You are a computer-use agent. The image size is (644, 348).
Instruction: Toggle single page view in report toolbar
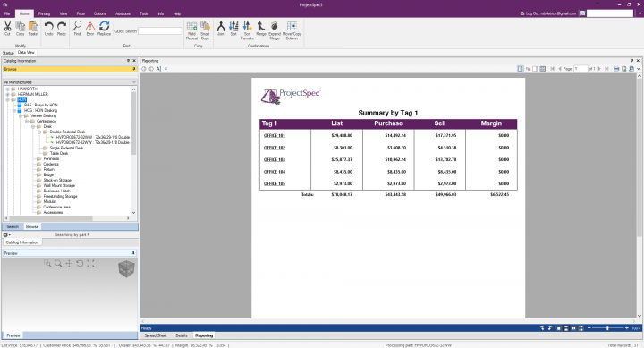click(521, 69)
